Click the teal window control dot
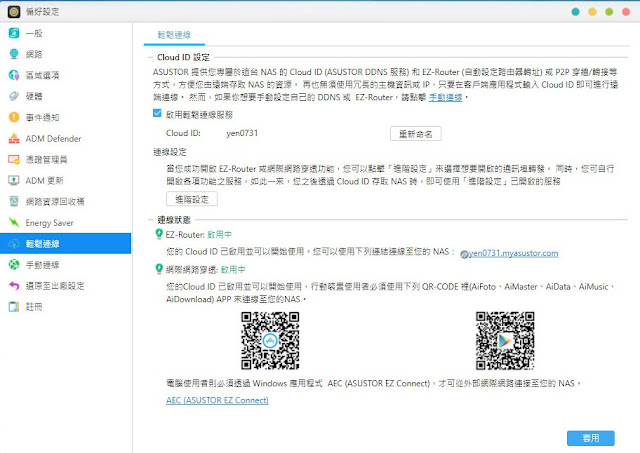 point(576,12)
